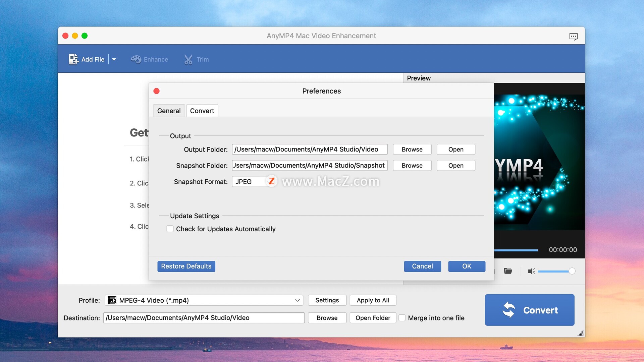
Task: Confirm preferences with OK
Action: [x=467, y=266]
